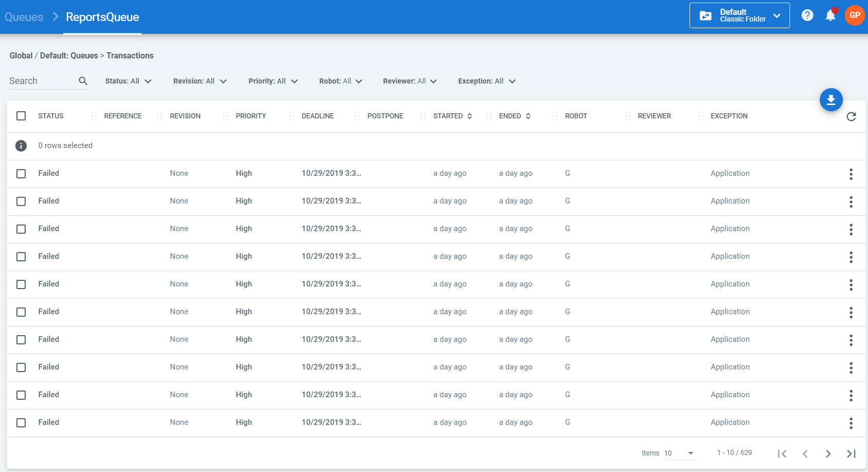Check the fourth Failed transaction checkbox
Viewport: 868px width, 472px height.
(x=21, y=257)
